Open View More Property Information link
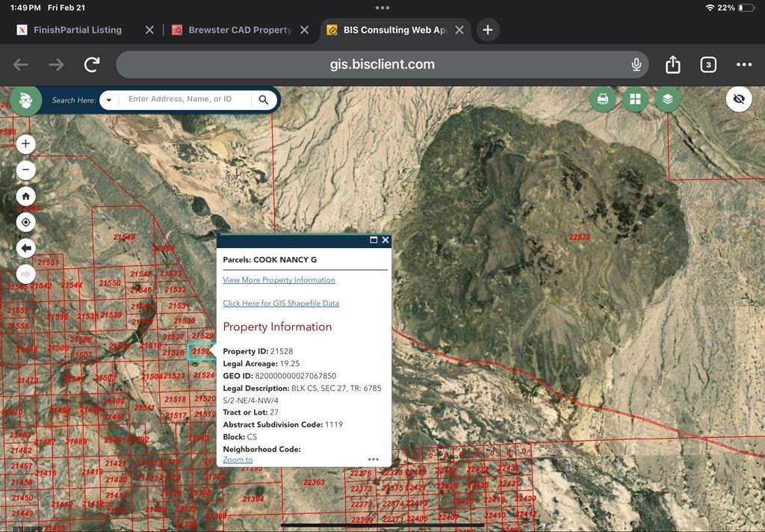This screenshot has width=765, height=532. click(279, 280)
